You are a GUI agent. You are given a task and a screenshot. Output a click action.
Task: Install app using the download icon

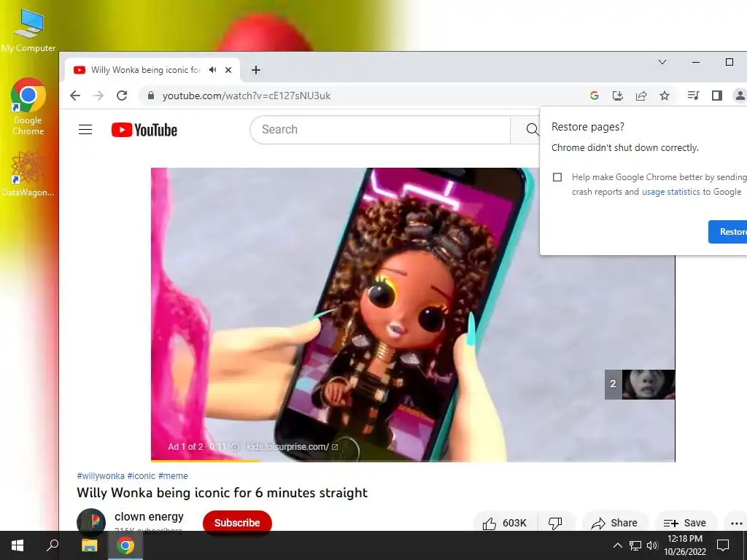[618, 96]
